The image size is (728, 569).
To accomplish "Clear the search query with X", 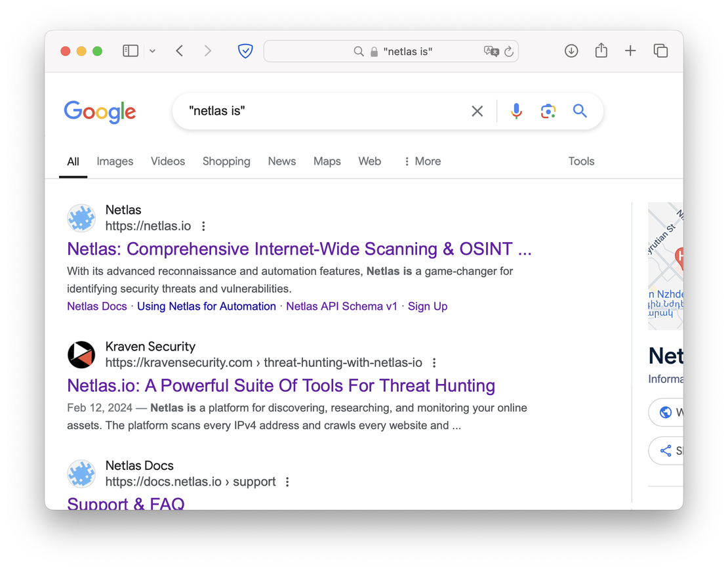I will click(x=477, y=112).
